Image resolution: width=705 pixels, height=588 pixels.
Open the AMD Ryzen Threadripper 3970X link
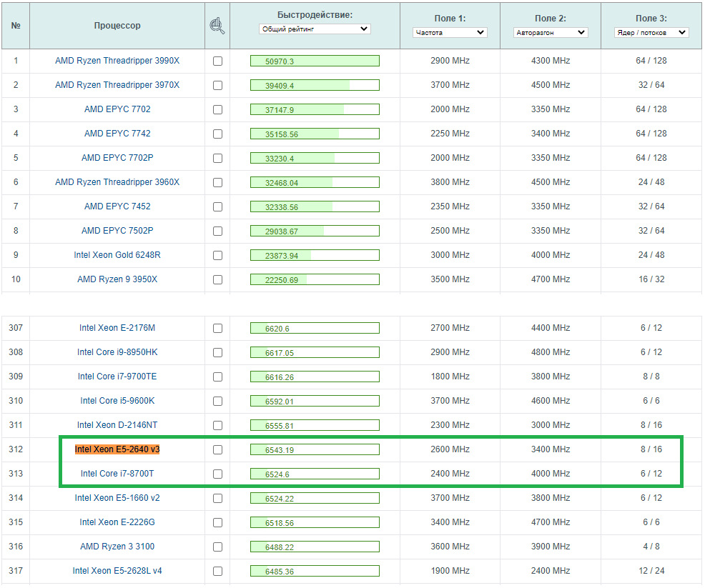click(x=117, y=85)
